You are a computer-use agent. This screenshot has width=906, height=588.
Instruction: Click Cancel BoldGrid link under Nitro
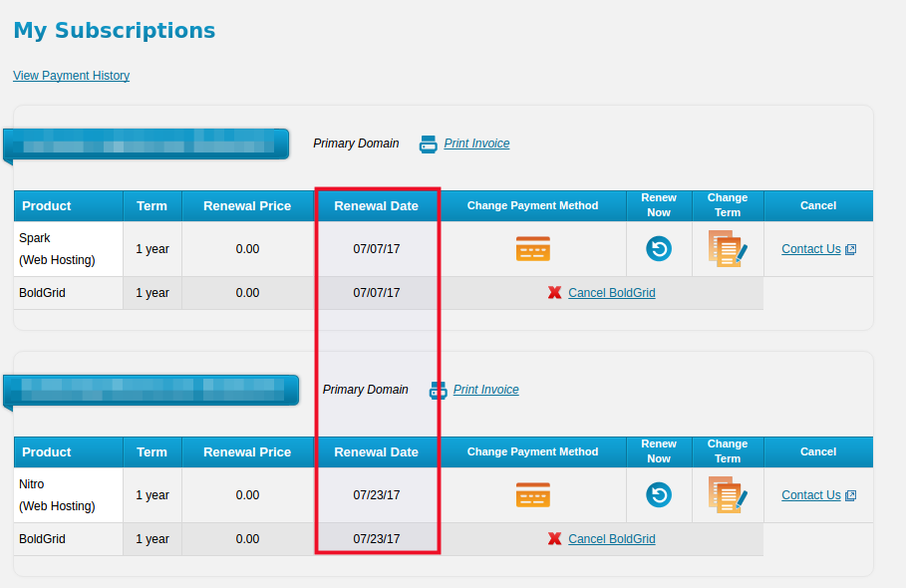tap(611, 539)
